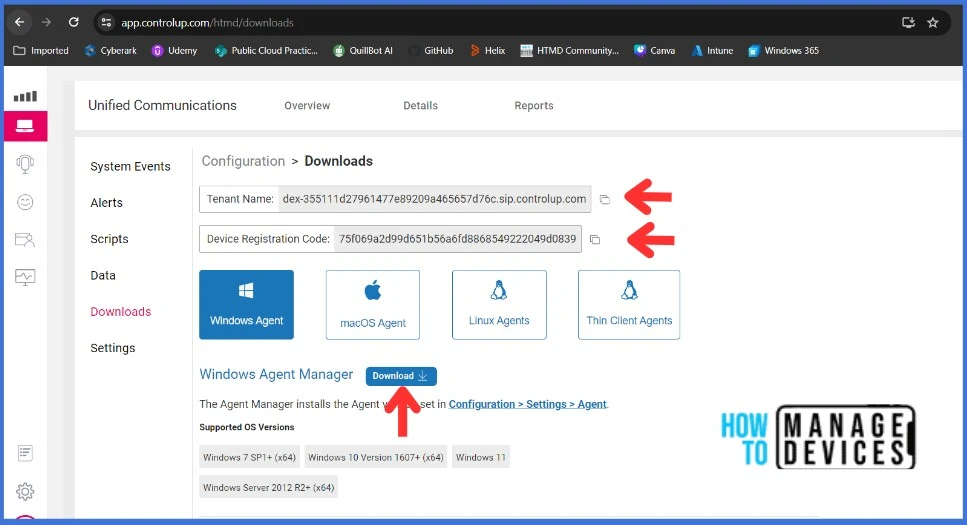Click the Windows Agent Manager heading
967x525 pixels.
click(276, 374)
